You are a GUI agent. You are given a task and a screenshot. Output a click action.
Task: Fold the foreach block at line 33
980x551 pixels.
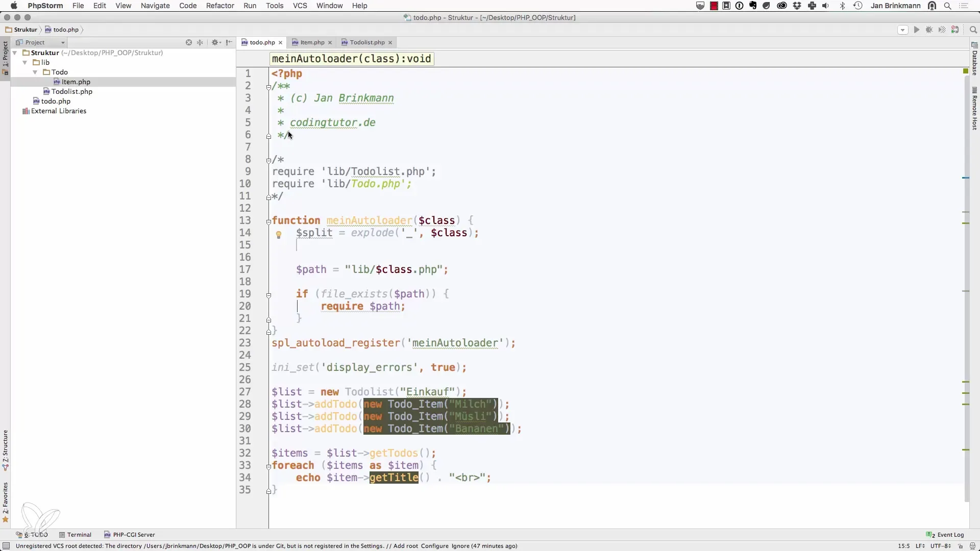point(268,466)
